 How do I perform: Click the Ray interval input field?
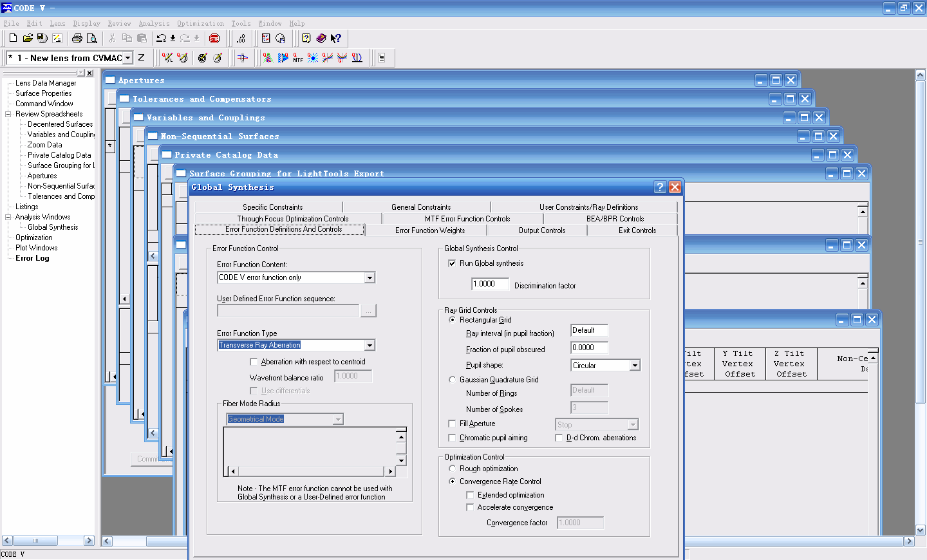point(589,330)
